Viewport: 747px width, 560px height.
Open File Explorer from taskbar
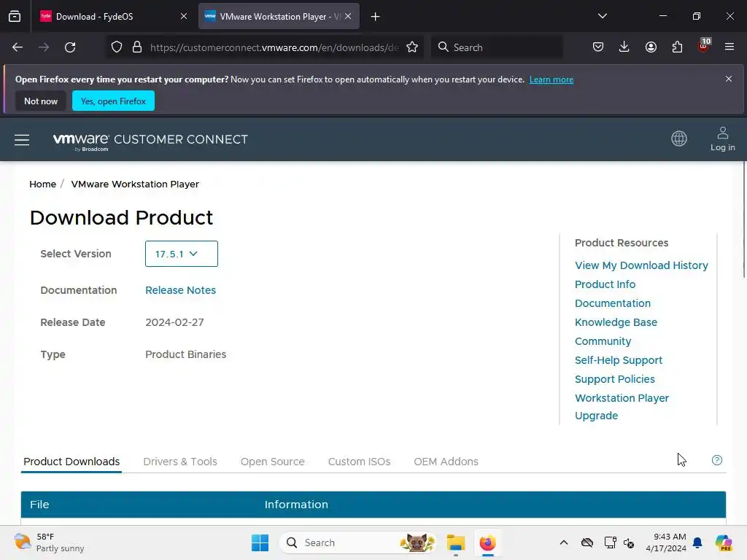point(455,542)
